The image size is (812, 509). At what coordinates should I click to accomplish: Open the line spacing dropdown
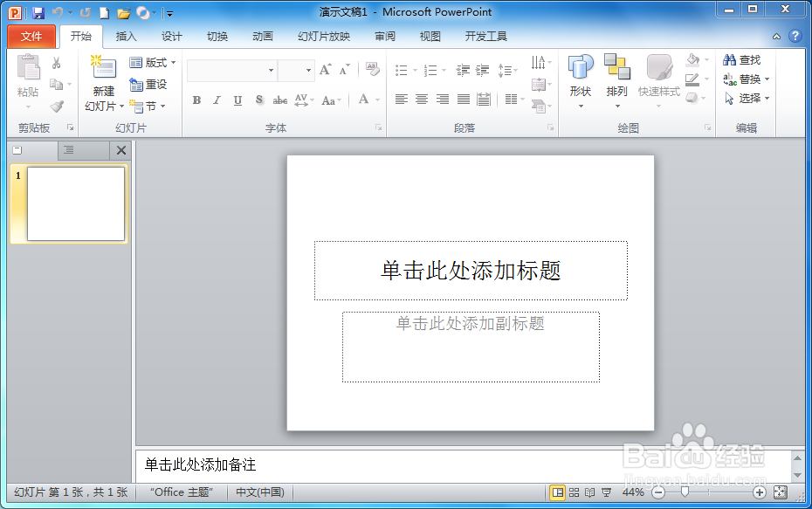(x=507, y=70)
